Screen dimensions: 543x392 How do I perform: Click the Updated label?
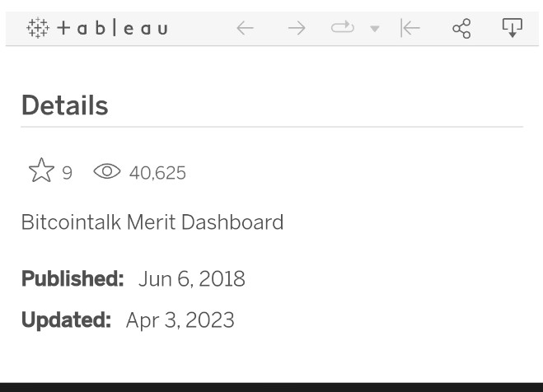point(67,320)
